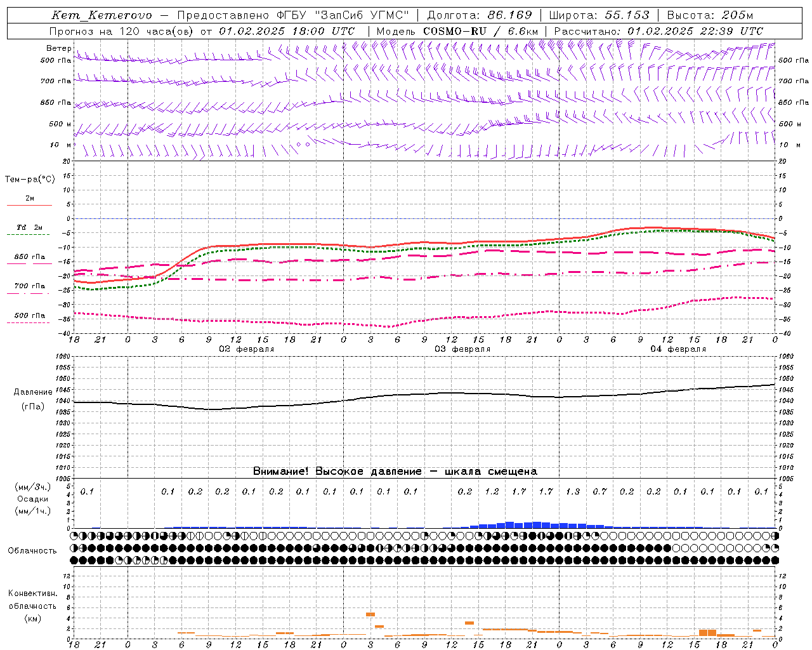Screen dimensions: 812x650
Task: Click the Давление pressure panel label
Action: coord(33,392)
